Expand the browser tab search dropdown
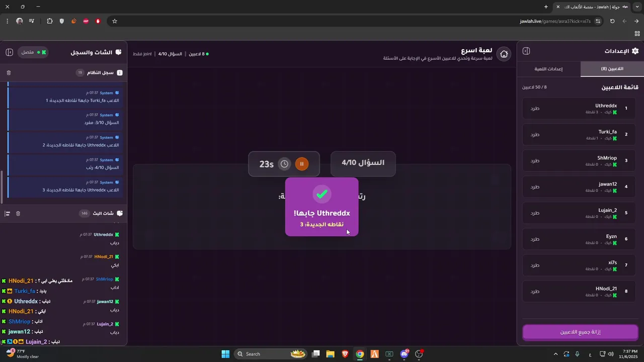The width and height of the screenshot is (644, 362). click(x=637, y=7)
